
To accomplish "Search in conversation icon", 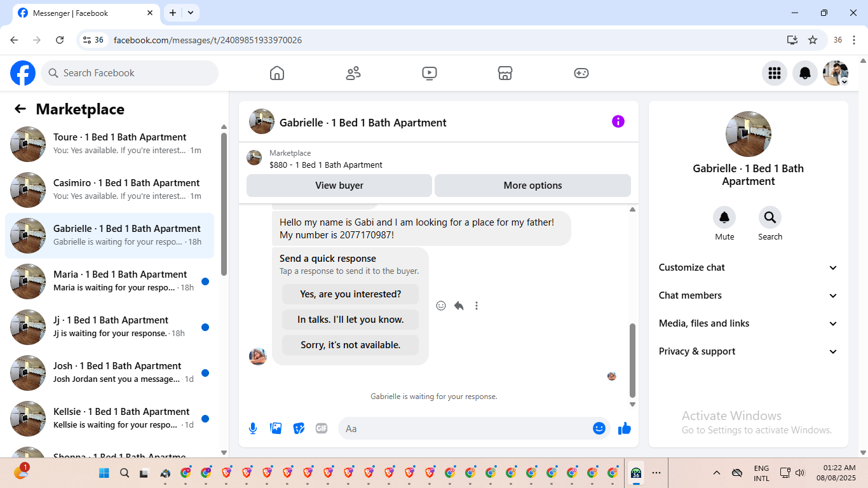I will pos(770,218).
